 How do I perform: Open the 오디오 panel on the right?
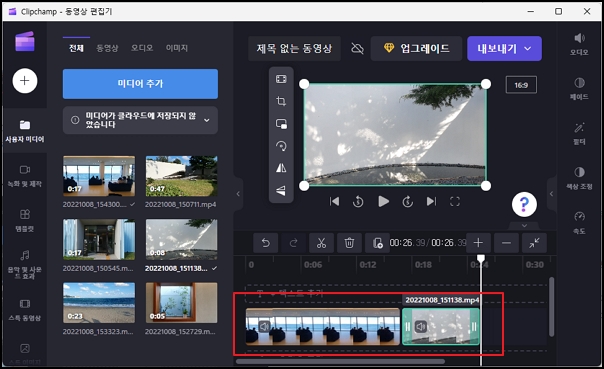579,44
